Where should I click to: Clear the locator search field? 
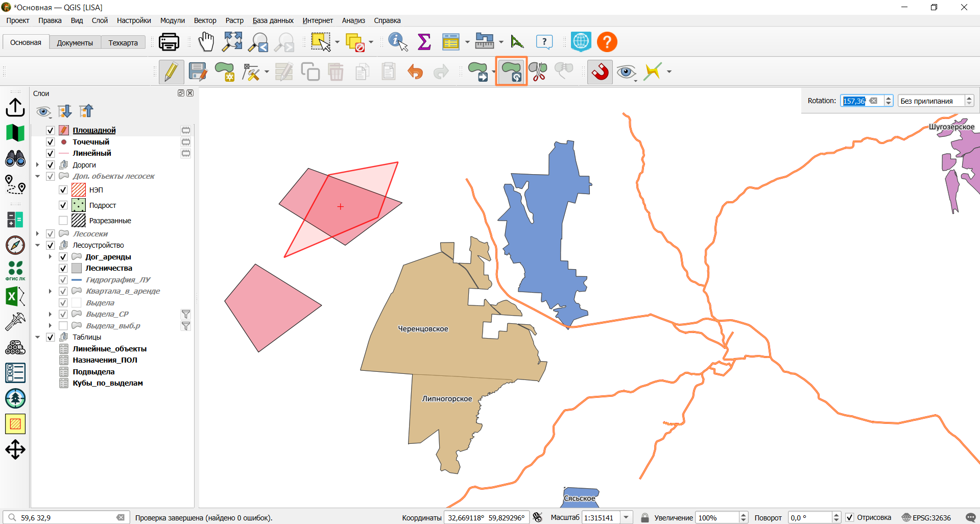coord(121,517)
